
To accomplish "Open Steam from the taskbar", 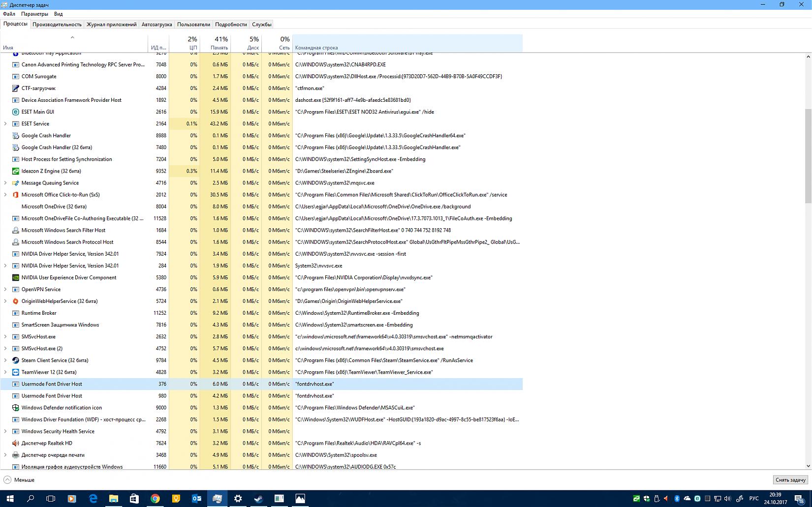I will tap(258, 499).
